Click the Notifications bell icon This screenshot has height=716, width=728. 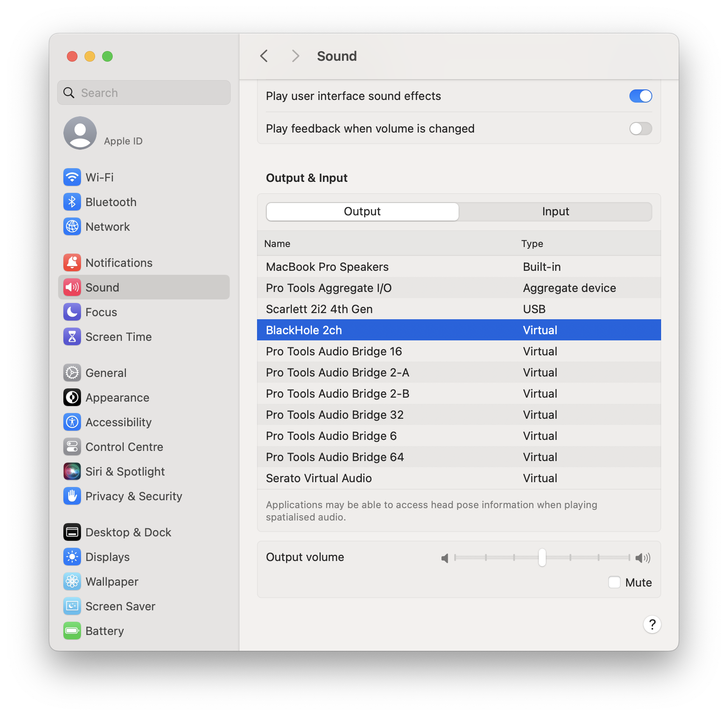[72, 263]
